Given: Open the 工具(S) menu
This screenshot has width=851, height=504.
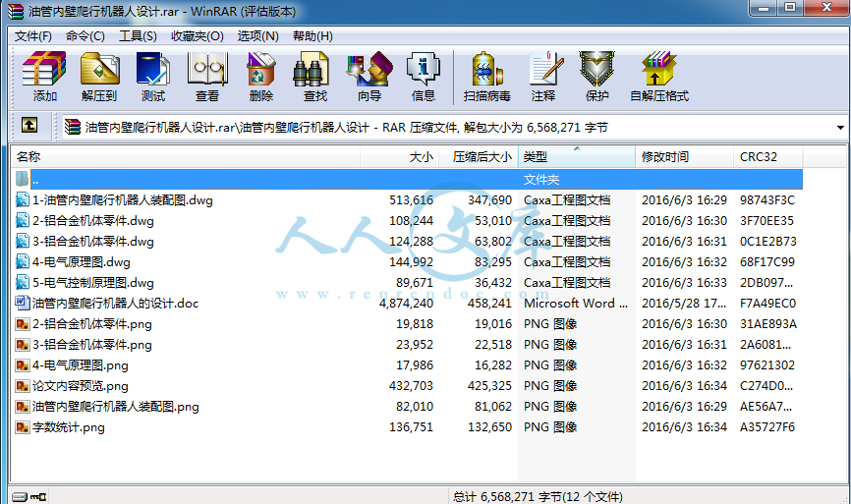Looking at the screenshot, I should tap(138, 36).
